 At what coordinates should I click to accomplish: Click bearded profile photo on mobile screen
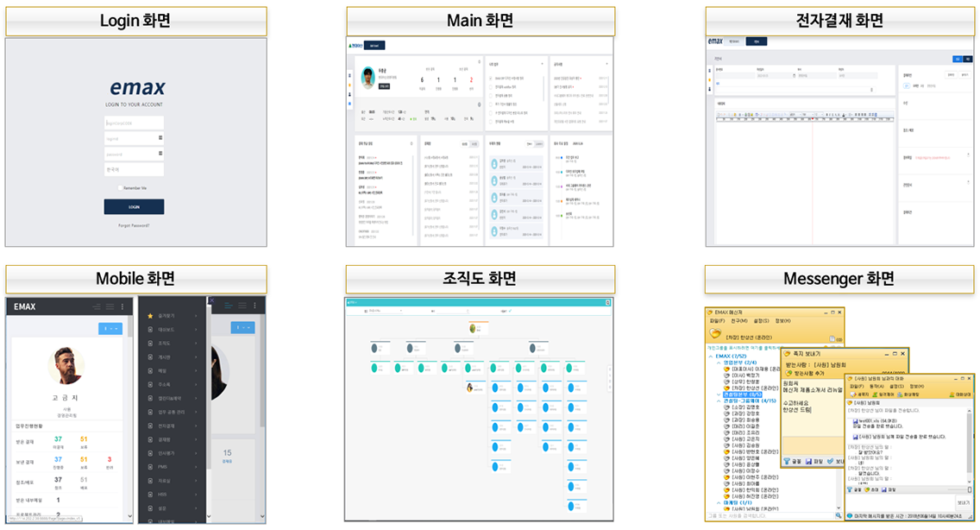click(65, 365)
